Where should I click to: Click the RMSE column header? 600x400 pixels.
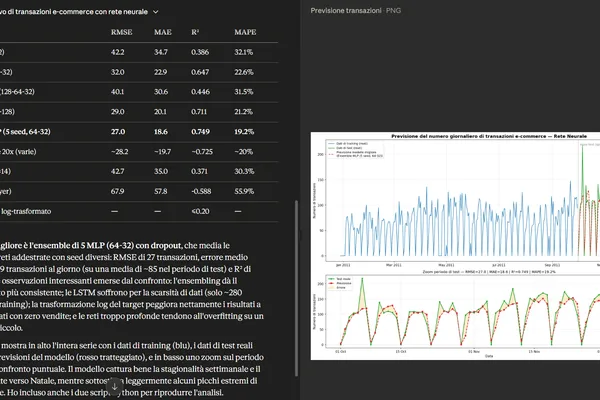[x=122, y=32]
